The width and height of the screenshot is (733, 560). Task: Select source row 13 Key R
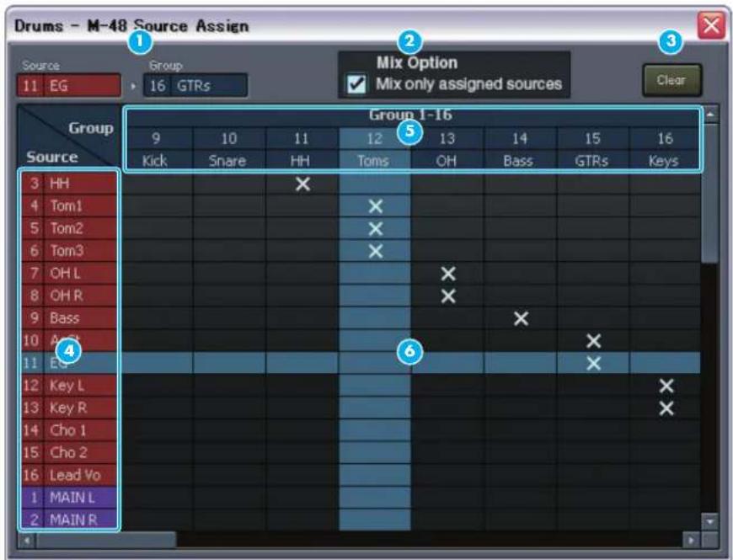[69, 408]
